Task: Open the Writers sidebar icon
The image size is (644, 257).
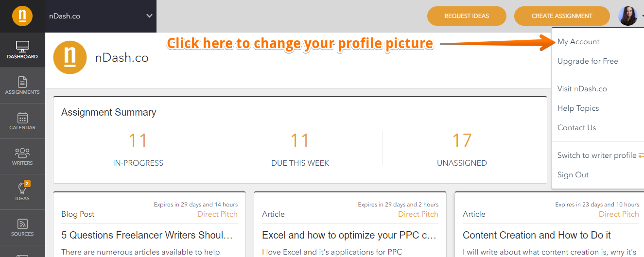Action: pos(22,156)
